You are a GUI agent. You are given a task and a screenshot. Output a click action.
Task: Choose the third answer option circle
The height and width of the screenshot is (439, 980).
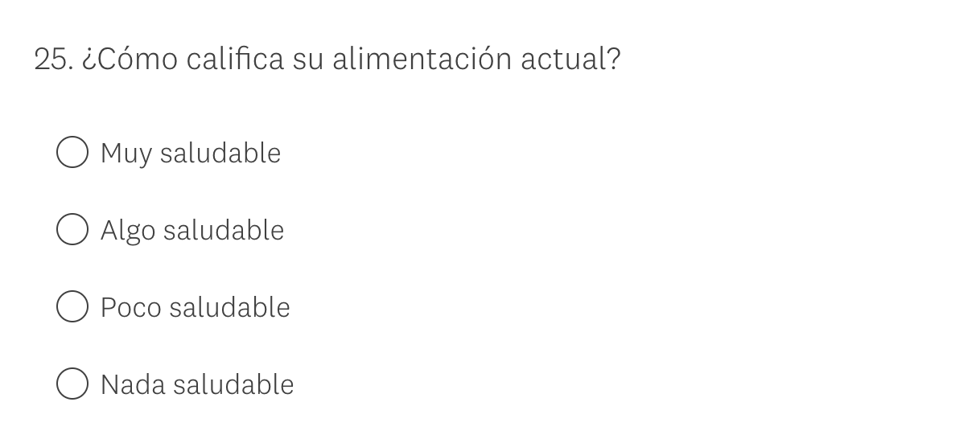point(72,307)
